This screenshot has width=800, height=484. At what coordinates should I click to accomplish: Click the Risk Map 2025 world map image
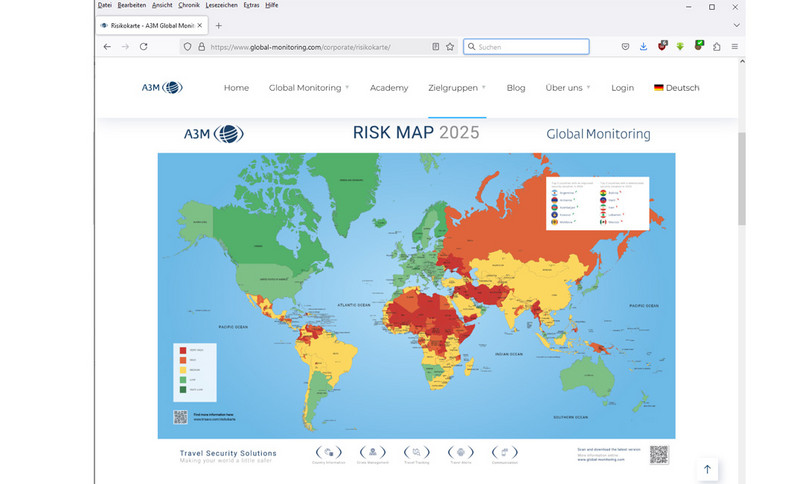click(x=416, y=295)
